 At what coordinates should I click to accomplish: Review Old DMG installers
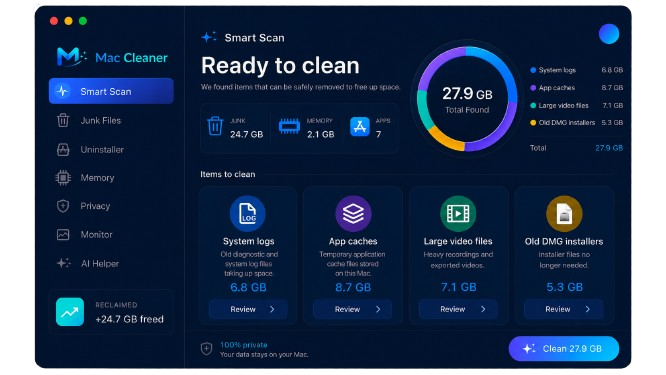[x=564, y=309]
